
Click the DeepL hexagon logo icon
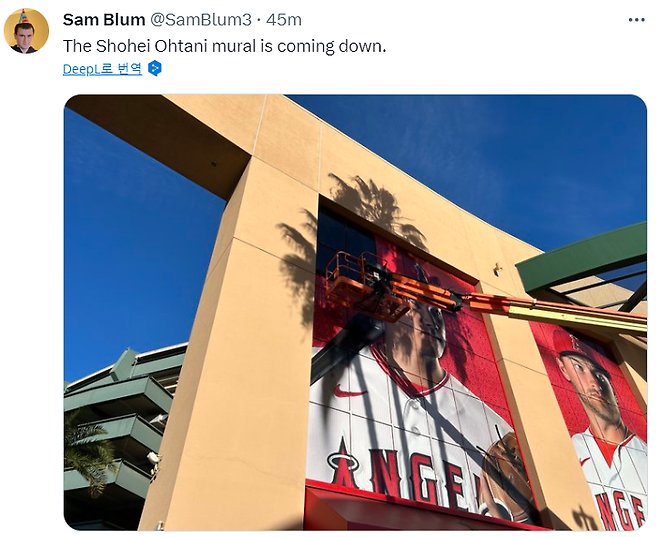coord(155,68)
